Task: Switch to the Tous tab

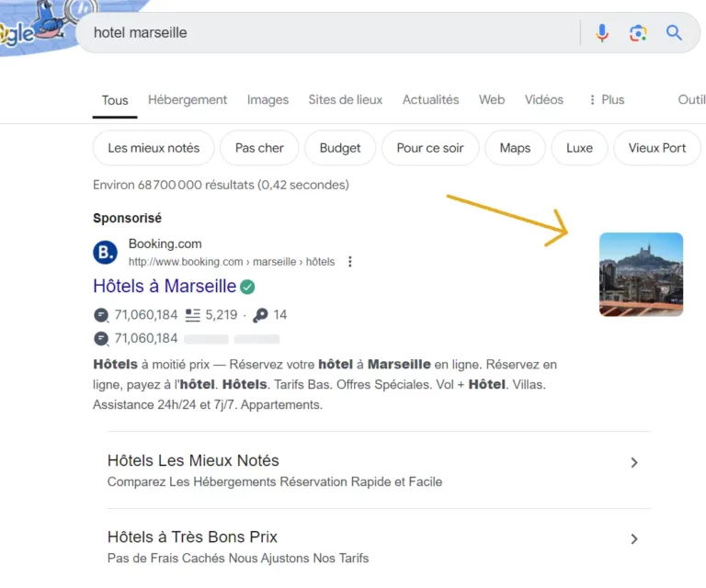Action: (115, 100)
